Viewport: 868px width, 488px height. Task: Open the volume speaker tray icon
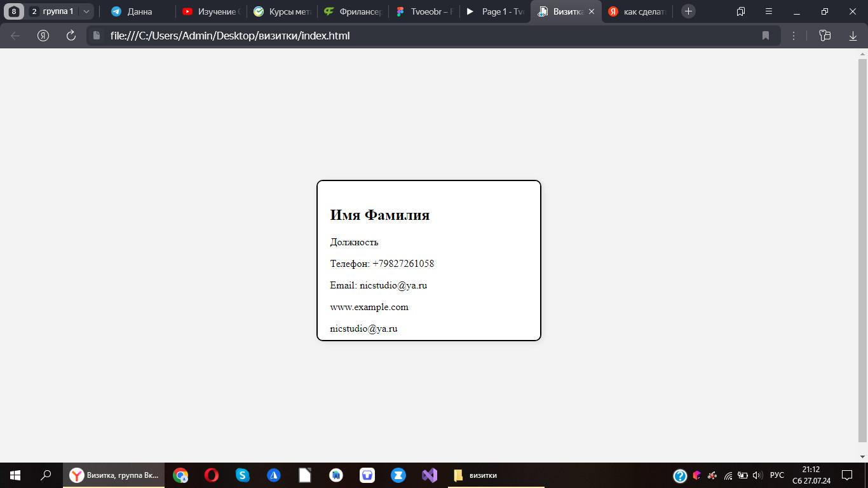(x=757, y=475)
